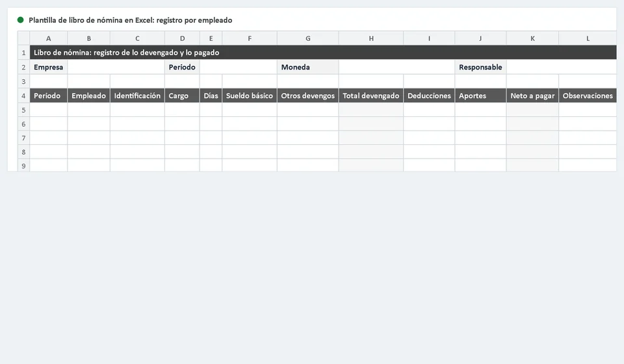624x364 pixels.
Task: Click the empty company name cell beside Empresa
Action: 116,67
